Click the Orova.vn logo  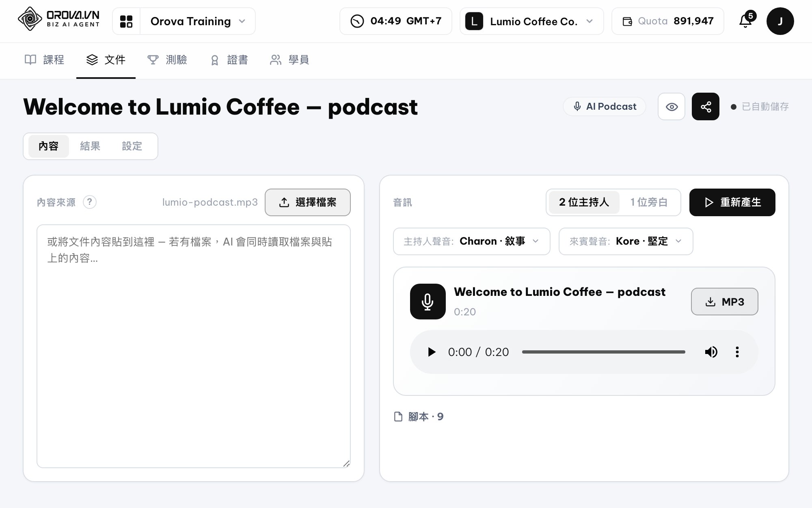(x=59, y=19)
